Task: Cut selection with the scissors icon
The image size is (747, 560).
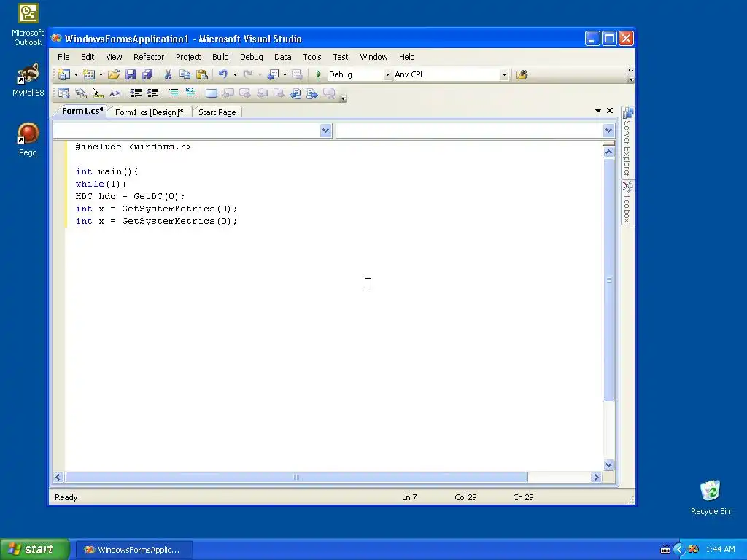Action: coord(168,75)
